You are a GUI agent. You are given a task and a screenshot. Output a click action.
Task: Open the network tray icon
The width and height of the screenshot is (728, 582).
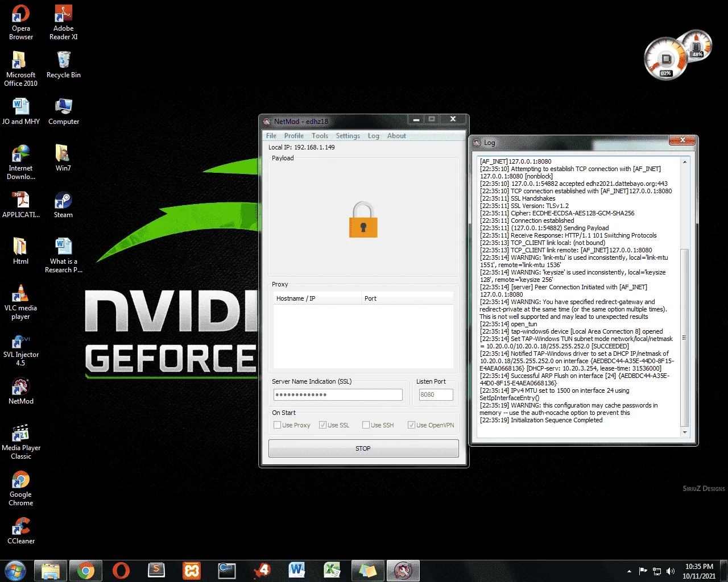(x=657, y=571)
